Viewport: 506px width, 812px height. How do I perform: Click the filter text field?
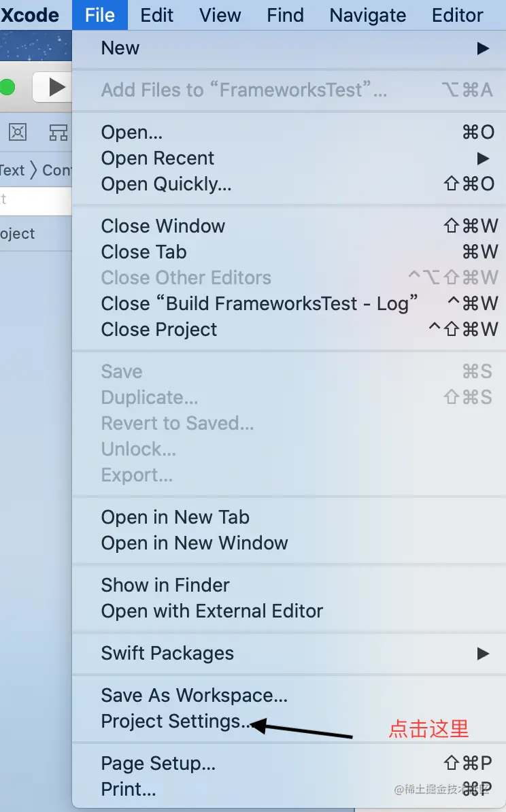pyautogui.click(x=34, y=200)
